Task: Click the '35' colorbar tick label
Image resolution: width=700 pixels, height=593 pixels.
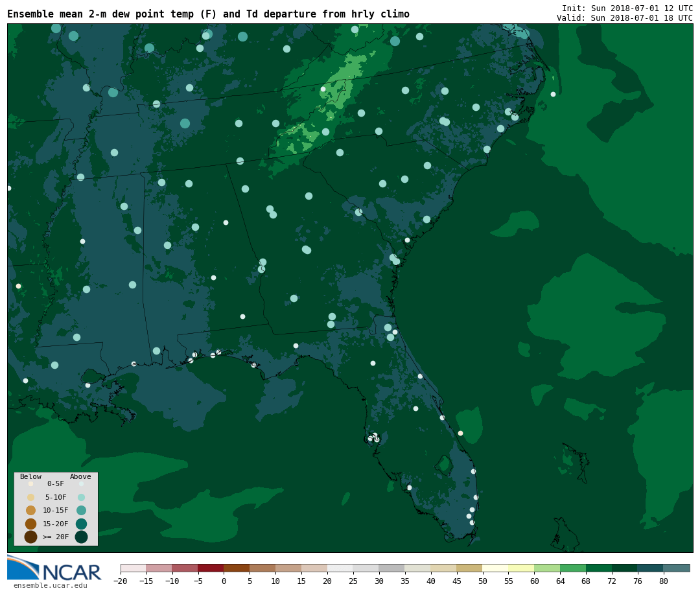Action: 405,581
